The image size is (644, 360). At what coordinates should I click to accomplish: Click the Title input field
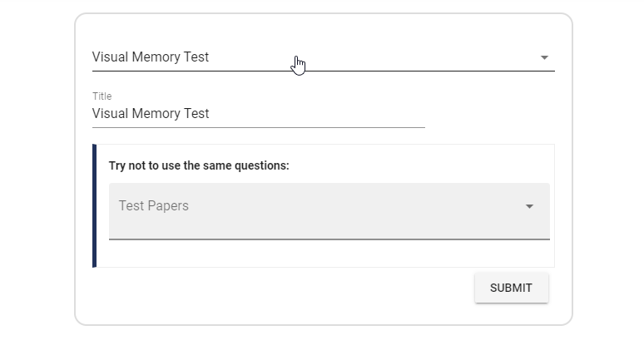tap(258, 114)
